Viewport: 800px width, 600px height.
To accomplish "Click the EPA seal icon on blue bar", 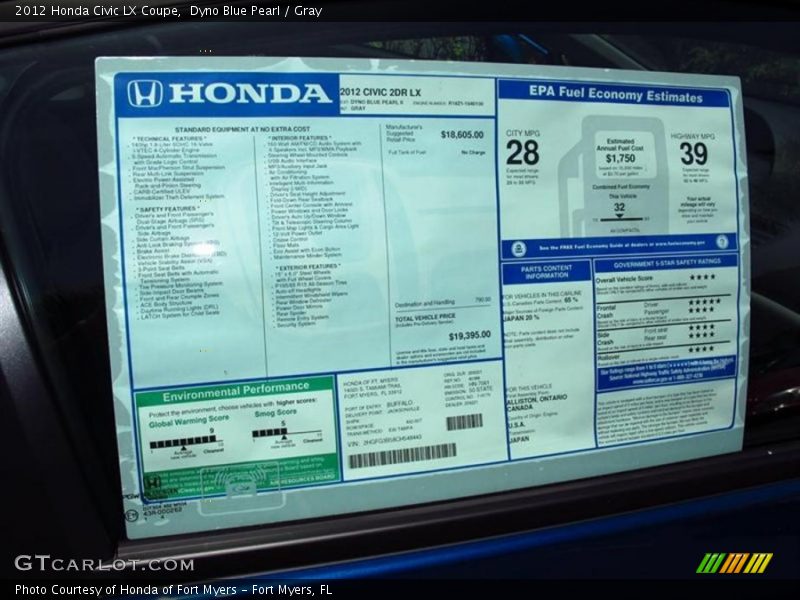I will pos(518,248).
